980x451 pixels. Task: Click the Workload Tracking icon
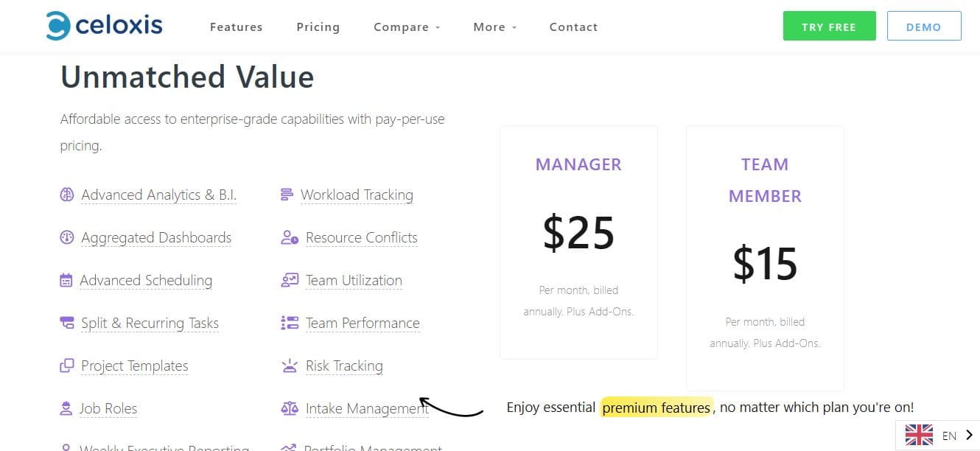288,195
